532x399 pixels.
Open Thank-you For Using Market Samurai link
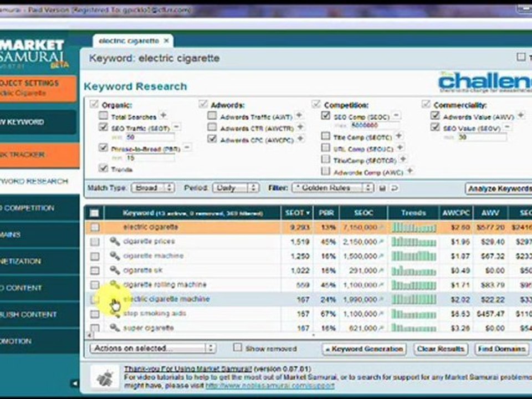pyautogui.click(x=188, y=369)
